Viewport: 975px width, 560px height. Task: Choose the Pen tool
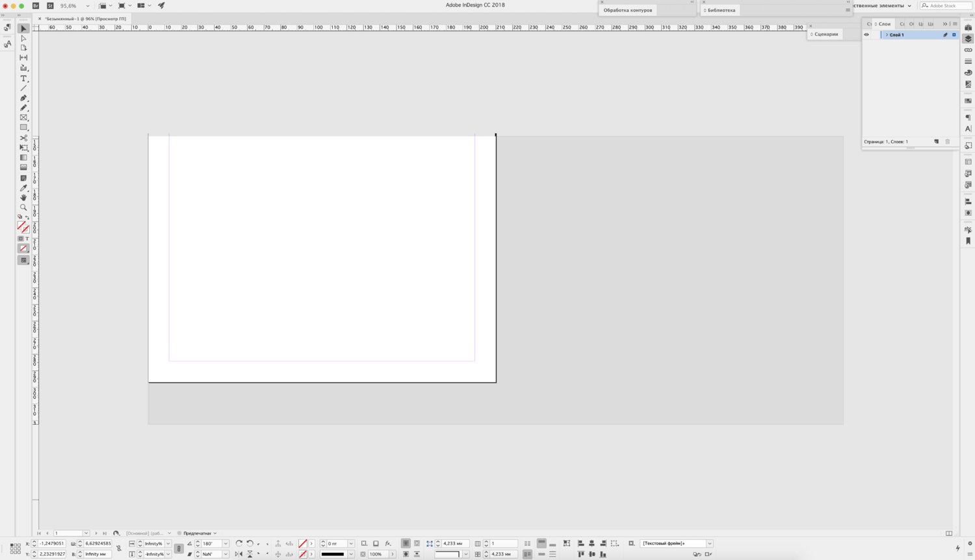(x=23, y=98)
